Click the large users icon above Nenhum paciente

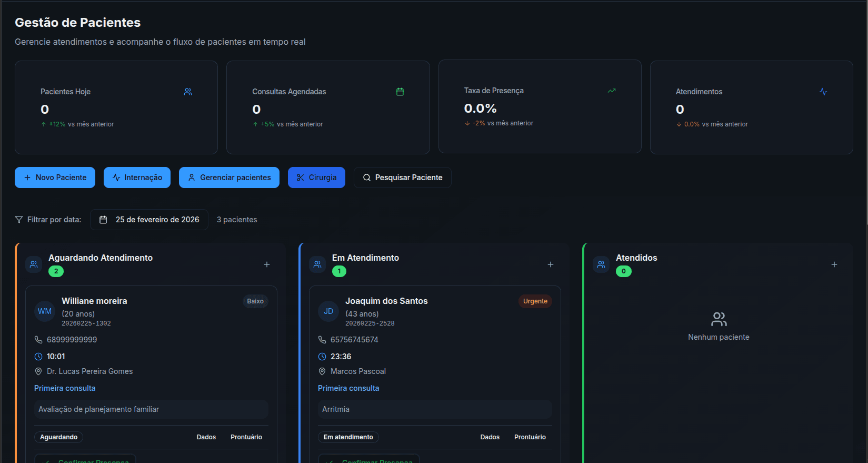click(x=719, y=319)
